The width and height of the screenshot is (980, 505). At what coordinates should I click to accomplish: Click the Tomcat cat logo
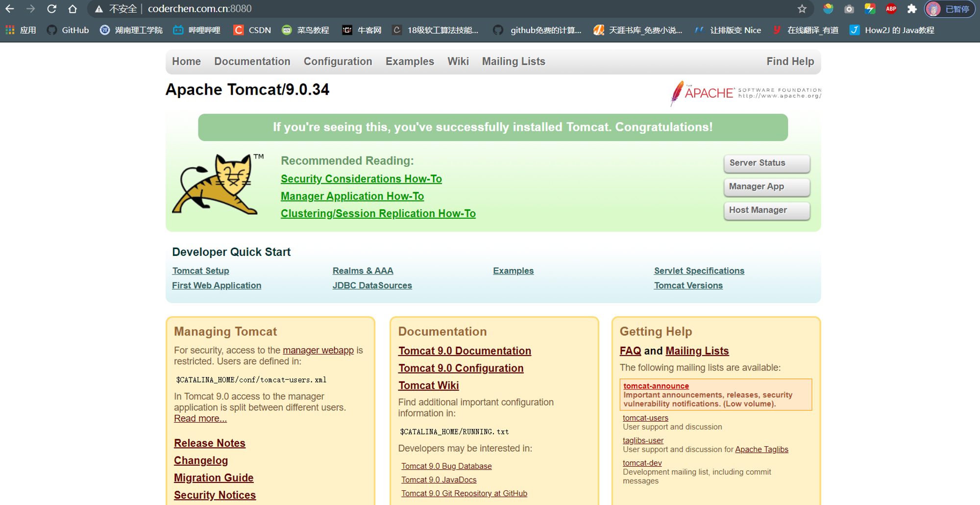pos(218,184)
